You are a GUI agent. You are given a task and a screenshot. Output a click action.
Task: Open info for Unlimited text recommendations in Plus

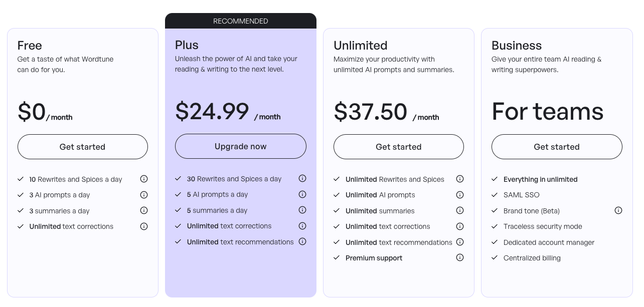tap(302, 241)
